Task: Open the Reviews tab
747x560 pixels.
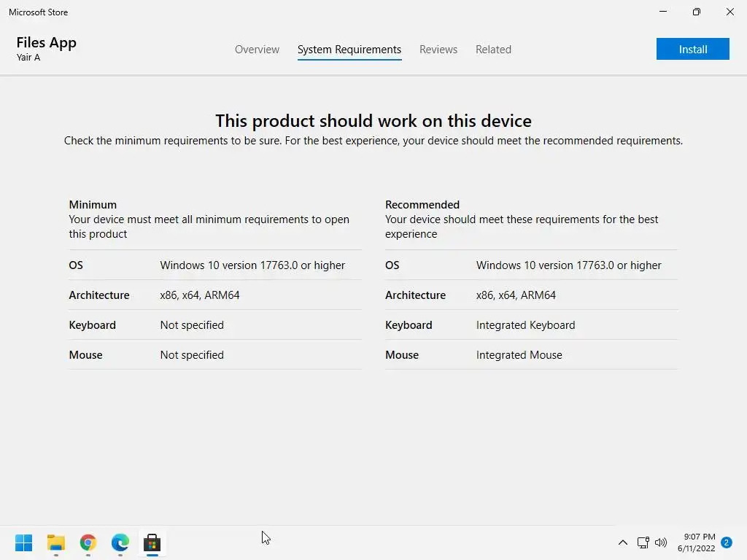Action: [x=438, y=50]
